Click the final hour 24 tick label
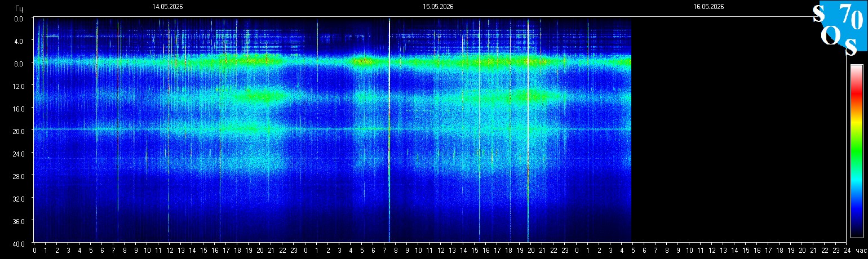Viewport: 868px width, 259px height. click(x=847, y=250)
